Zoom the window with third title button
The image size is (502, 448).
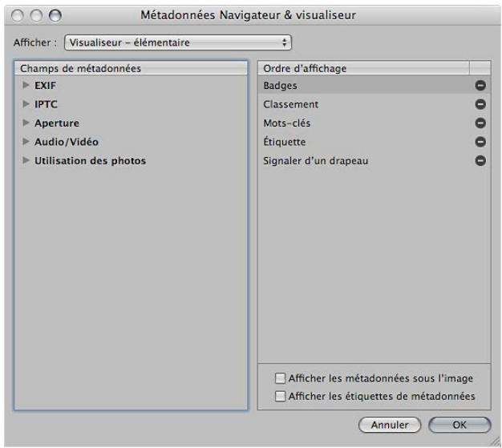coord(55,15)
